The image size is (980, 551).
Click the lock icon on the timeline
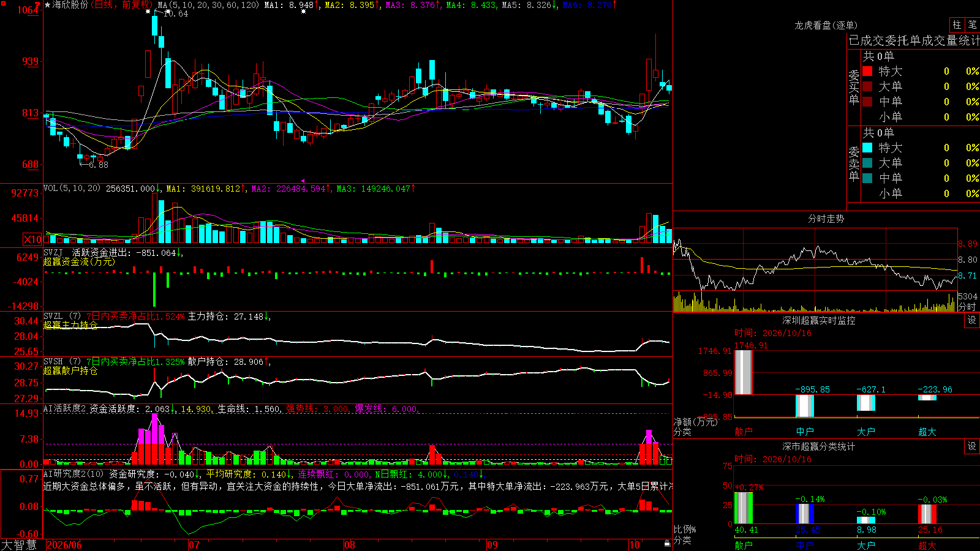coord(667,544)
